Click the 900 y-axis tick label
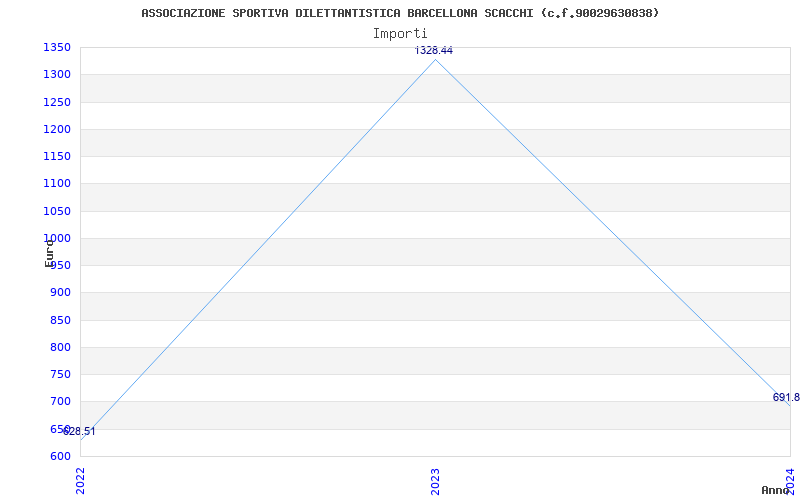This screenshot has height=500, width=800. [59, 292]
